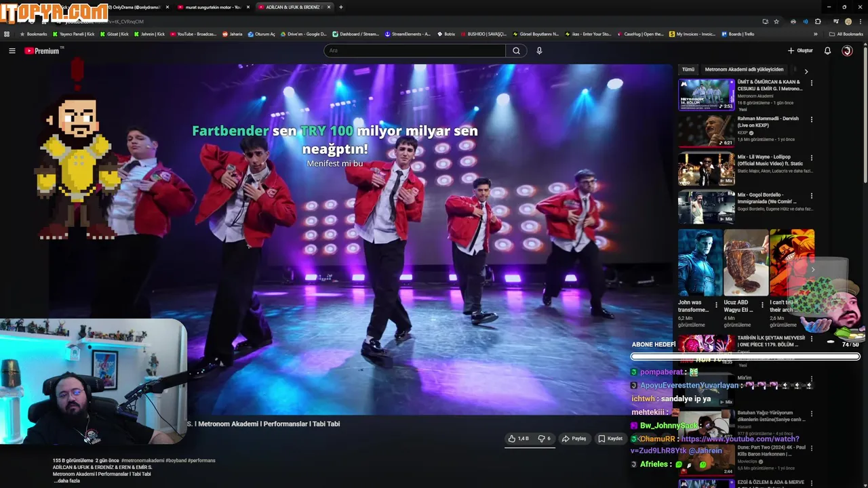Open Dashboard / Stream... bookmark
868x488 pixels.
[x=356, y=34]
